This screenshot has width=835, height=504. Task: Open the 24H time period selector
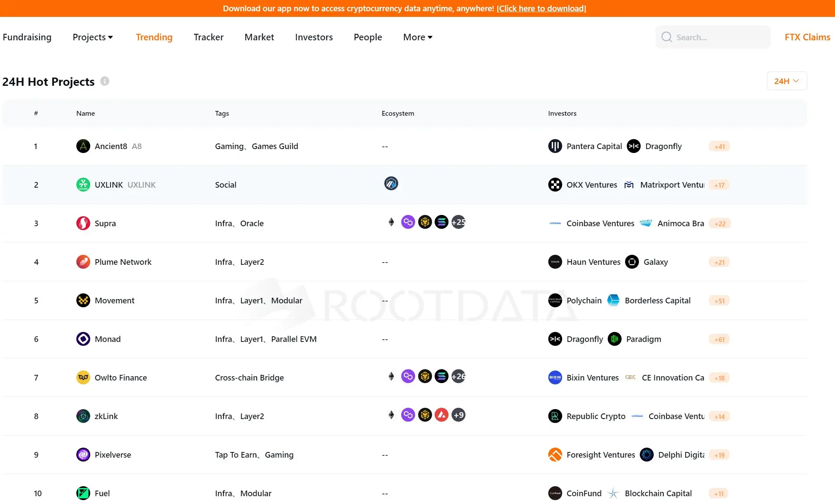[786, 81]
